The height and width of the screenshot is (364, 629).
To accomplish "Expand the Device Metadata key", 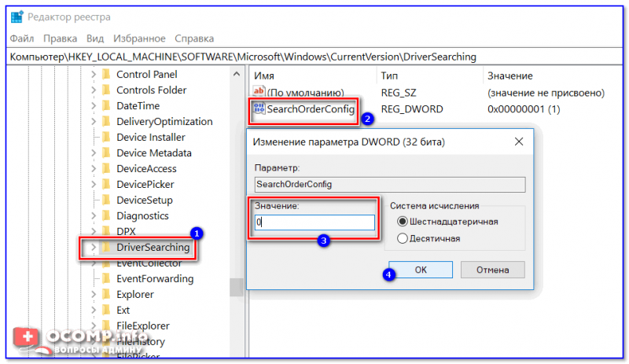I will [94, 153].
